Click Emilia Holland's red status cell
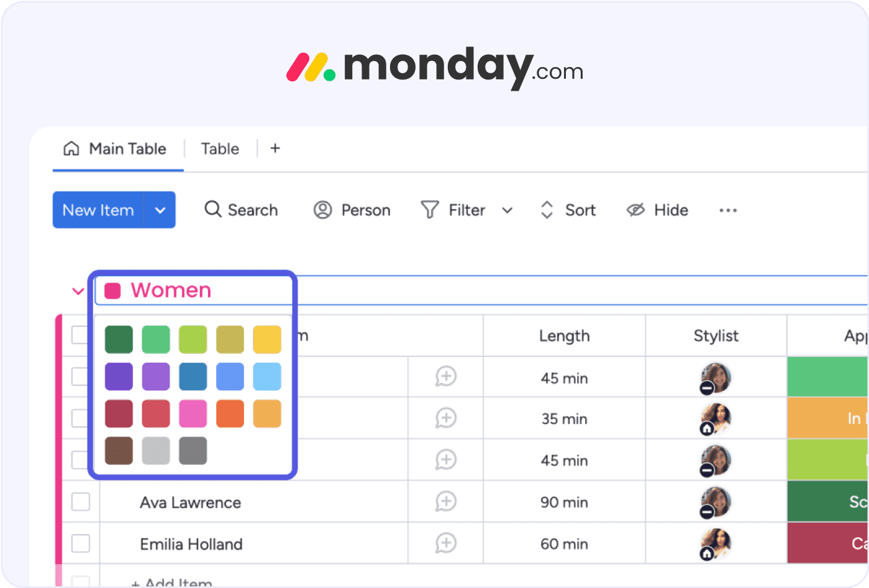This screenshot has width=869, height=588. 828,543
